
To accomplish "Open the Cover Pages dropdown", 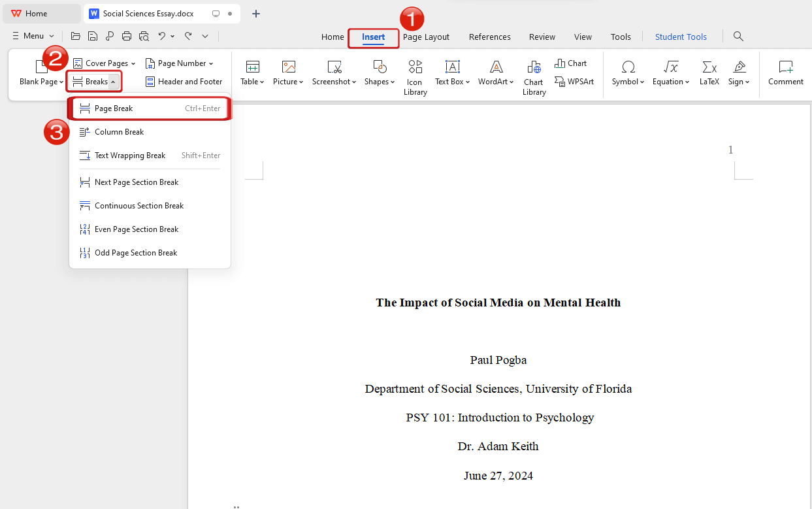I will coord(105,63).
